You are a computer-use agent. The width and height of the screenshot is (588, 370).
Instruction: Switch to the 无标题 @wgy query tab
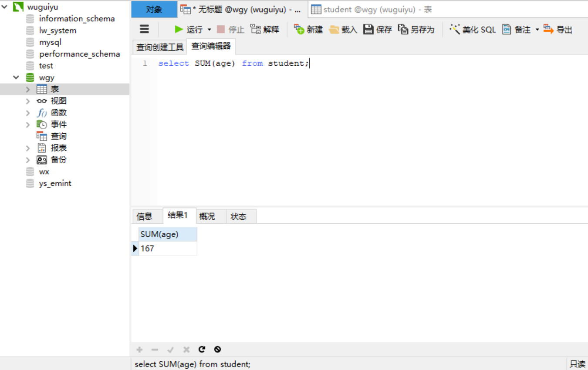click(243, 10)
